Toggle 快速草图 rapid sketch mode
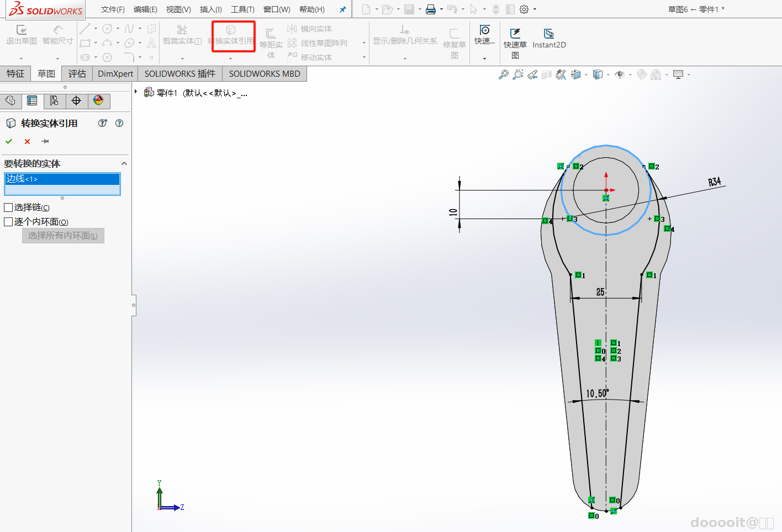 coord(515,38)
